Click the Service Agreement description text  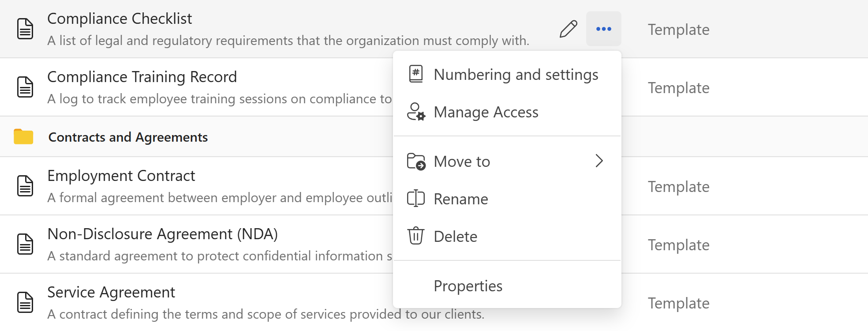266,314
